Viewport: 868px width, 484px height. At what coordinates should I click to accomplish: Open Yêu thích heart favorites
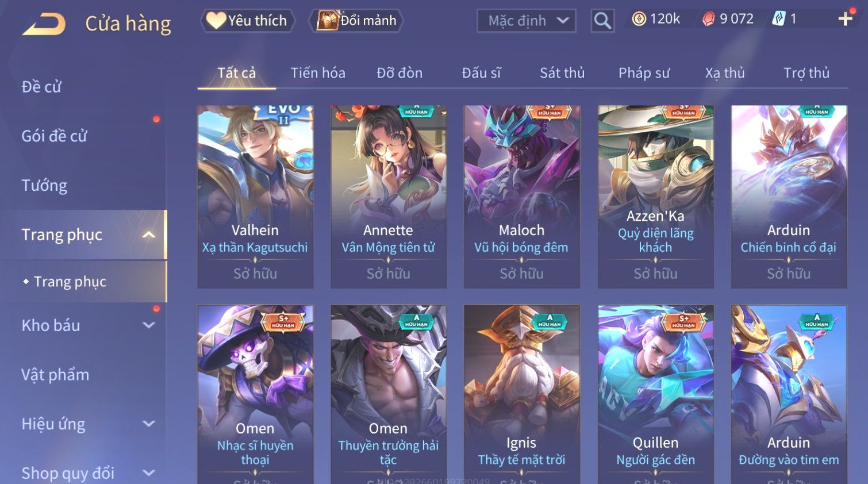(247, 21)
